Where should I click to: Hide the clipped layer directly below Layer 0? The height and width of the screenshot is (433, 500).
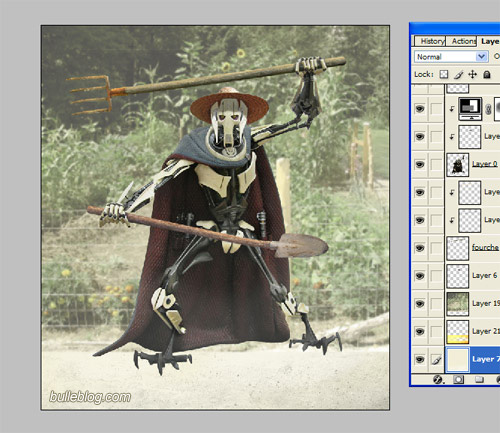coord(420,192)
